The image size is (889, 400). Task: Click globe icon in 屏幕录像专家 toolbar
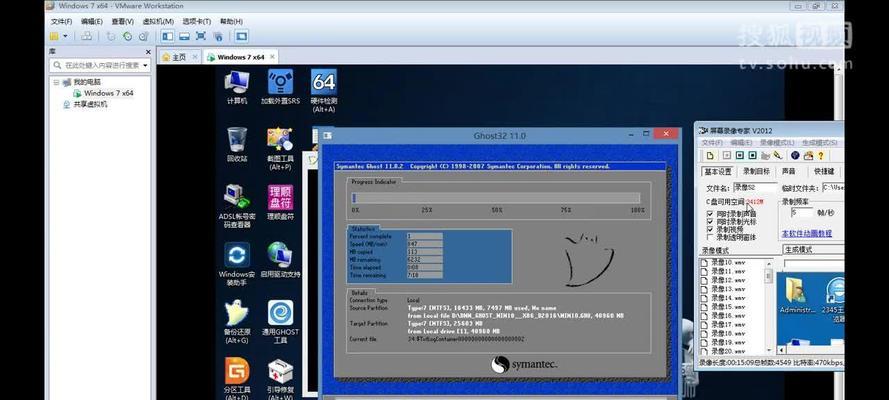pyautogui.click(x=795, y=155)
